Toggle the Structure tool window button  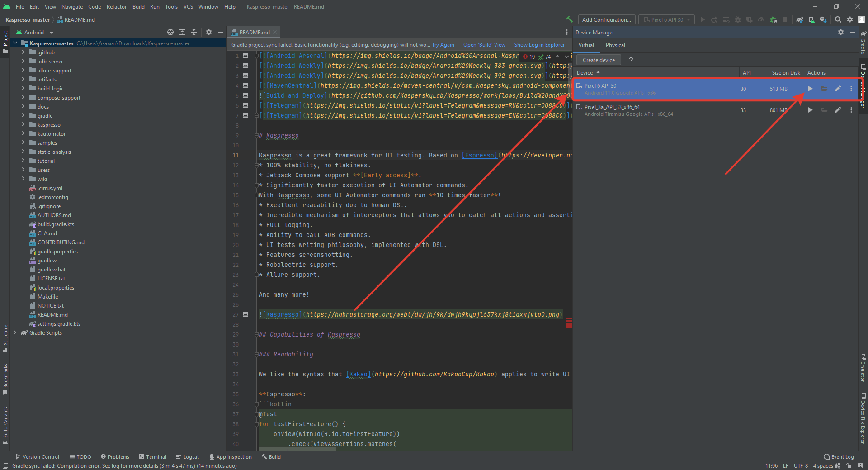tap(5, 338)
